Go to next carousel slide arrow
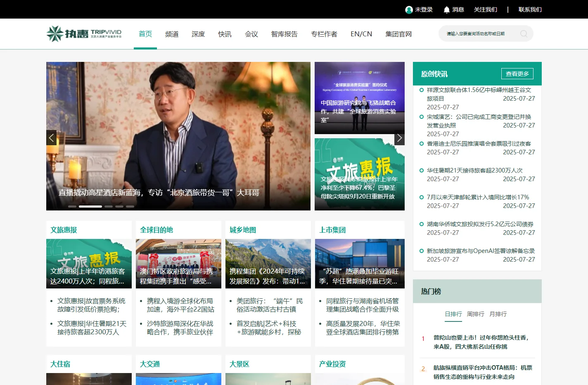 tap(399, 137)
